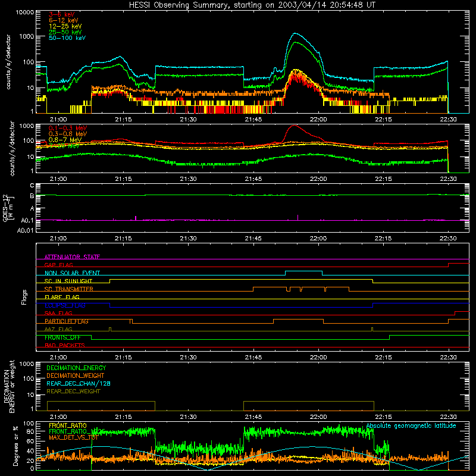The image size is (476, 476).
Task: Click the A0.01 tick label in GOES panel
Action: click(x=25, y=230)
